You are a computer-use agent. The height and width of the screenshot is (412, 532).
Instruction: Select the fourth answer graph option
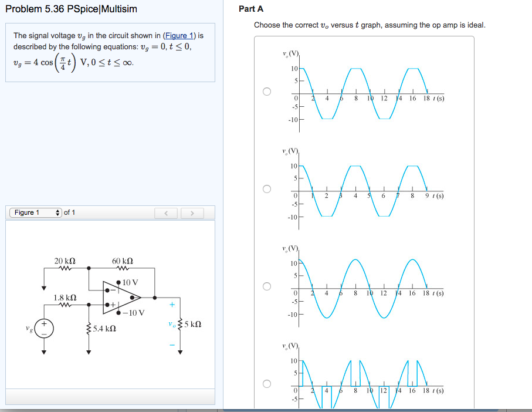tap(266, 383)
